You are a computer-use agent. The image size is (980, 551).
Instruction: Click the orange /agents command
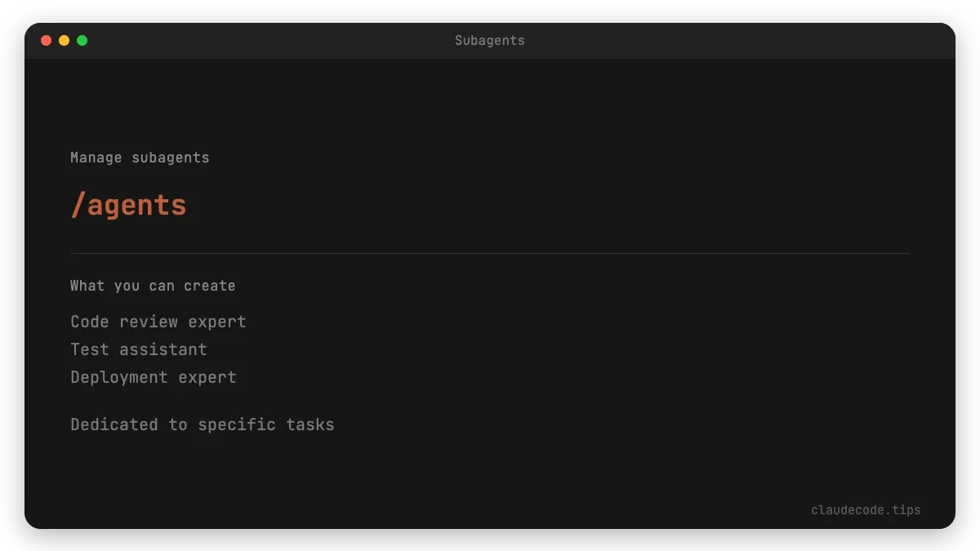pyautogui.click(x=128, y=204)
